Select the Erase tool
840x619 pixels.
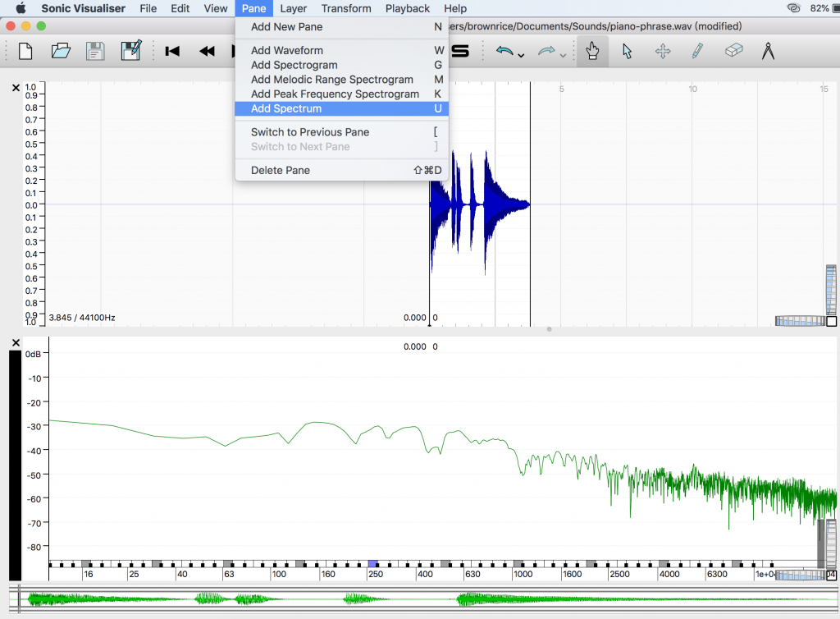click(733, 50)
